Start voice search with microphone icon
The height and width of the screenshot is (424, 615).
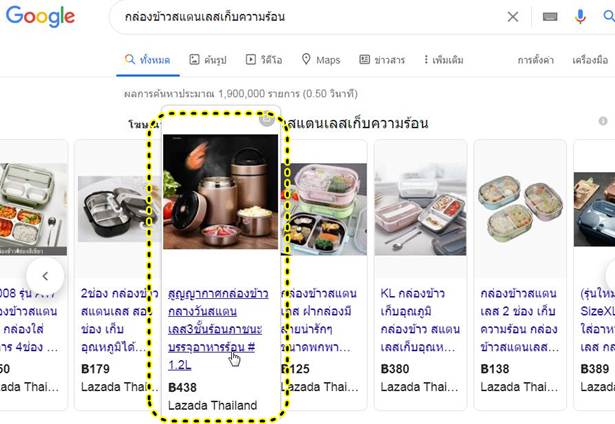point(580,17)
